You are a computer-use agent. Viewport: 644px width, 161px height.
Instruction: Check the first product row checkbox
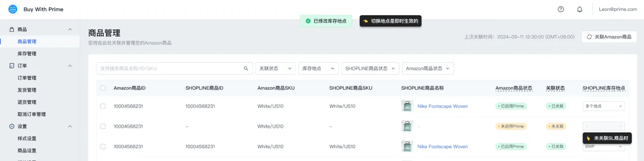click(x=103, y=106)
